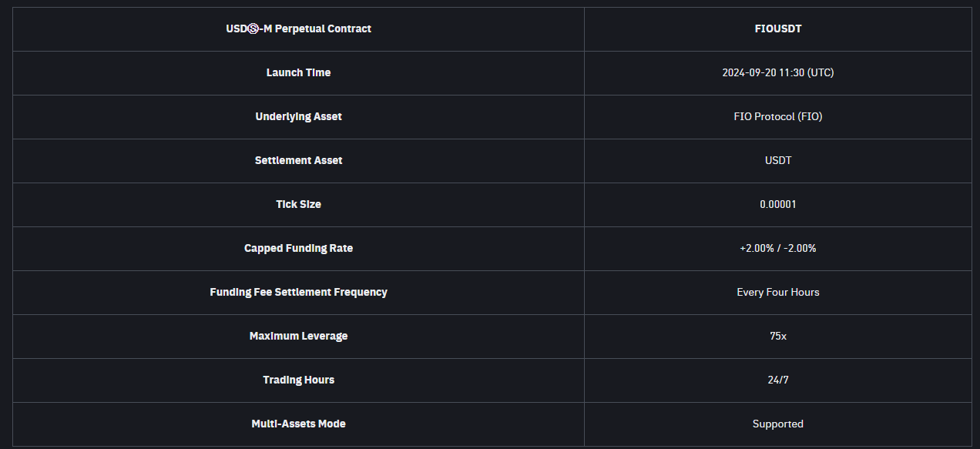Click the Capped Funding Rate label
Image resolution: width=980 pixels, height=449 pixels.
click(298, 249)
